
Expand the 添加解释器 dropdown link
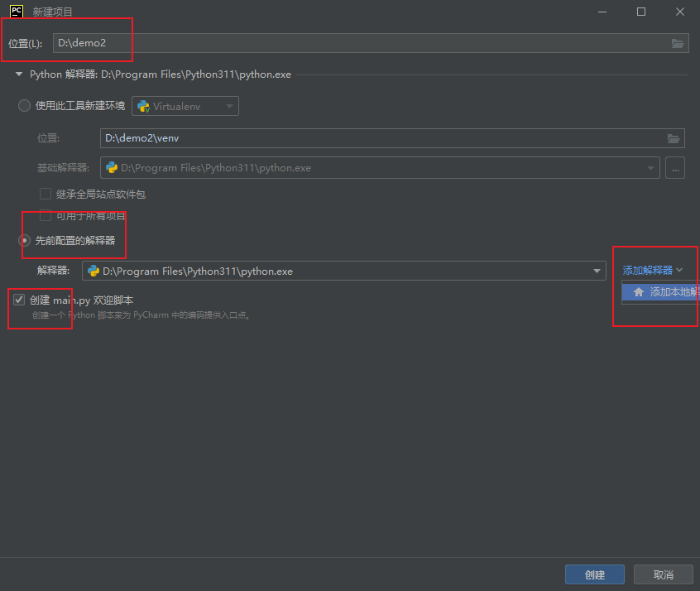click(x=652, y=271)
